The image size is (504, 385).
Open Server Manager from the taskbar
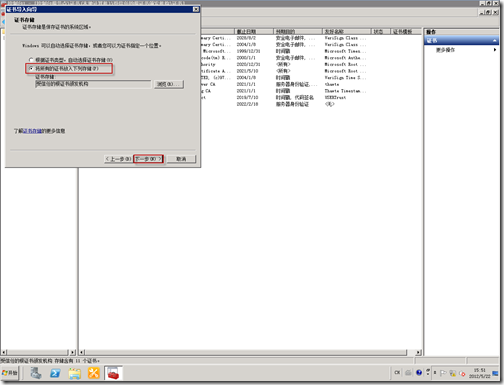pos(36,373)
